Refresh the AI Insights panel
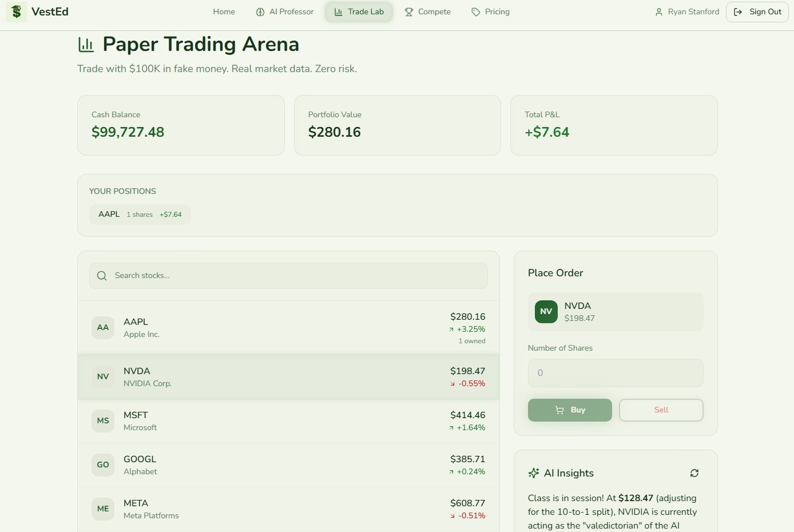794x532 pixels. [694, 473]
